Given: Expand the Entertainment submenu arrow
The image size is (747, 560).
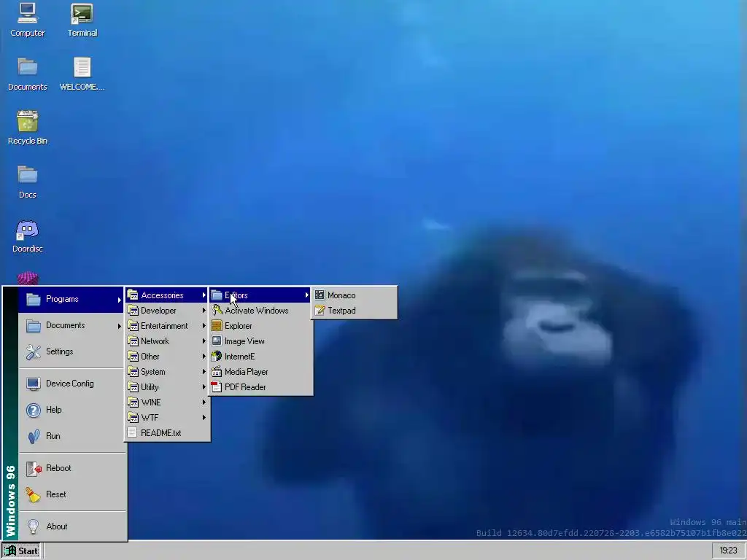Looking at the screenshot, I should (x=204, y=326).
